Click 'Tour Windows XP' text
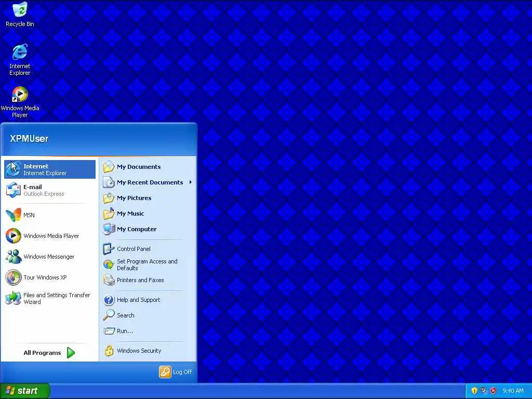 pyautogui.click(x=45, y=277)
